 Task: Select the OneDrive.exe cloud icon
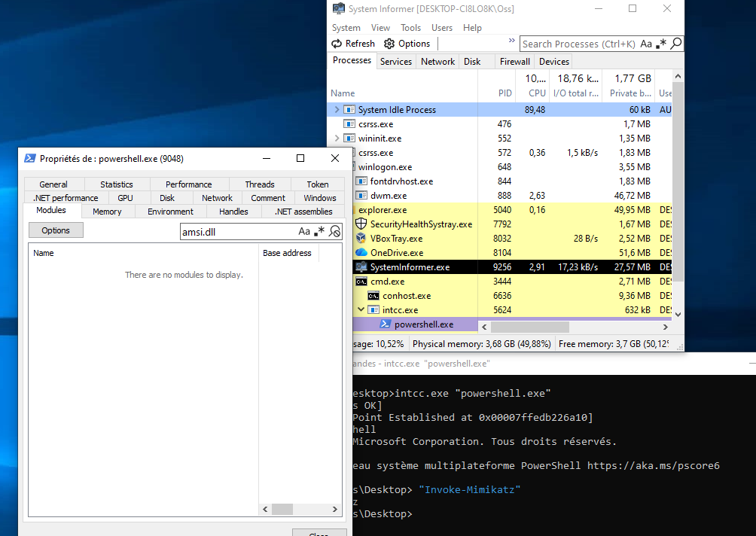[361, 253]
